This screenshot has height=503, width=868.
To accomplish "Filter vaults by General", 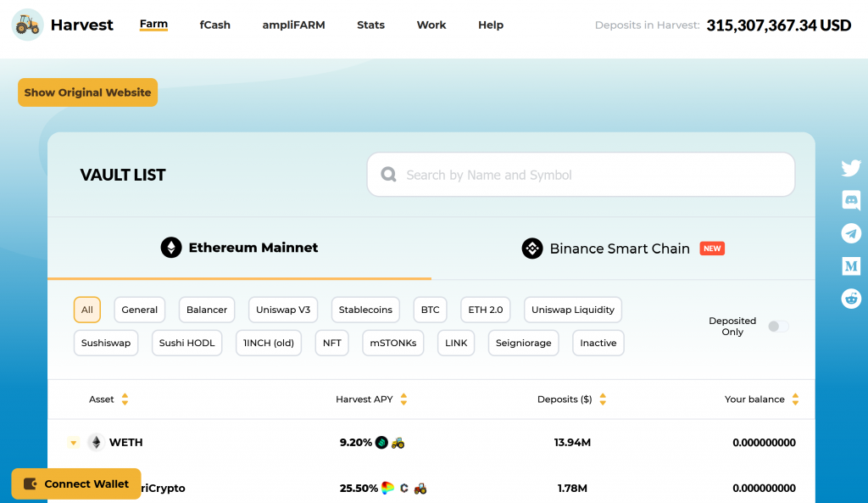I will tap(140, 310).
